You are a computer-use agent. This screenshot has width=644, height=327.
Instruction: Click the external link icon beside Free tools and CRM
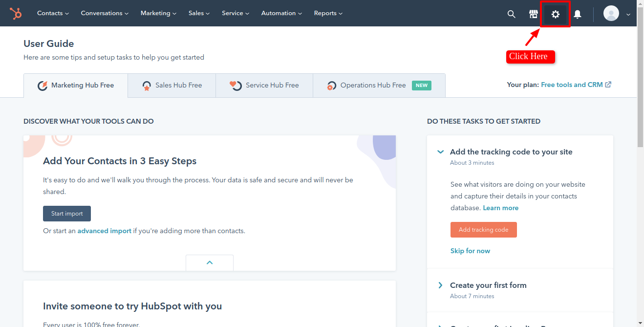pos(608,85)
